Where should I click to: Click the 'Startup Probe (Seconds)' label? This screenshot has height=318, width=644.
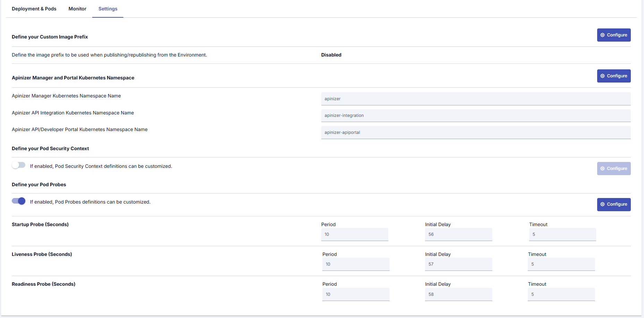coord(40,224)
